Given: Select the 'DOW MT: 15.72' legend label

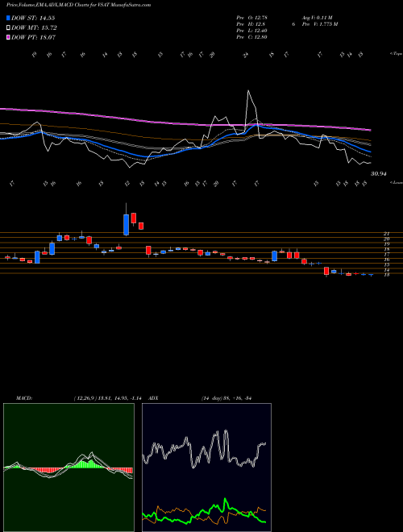Looking at the screenshot, I should pos(34,28).
